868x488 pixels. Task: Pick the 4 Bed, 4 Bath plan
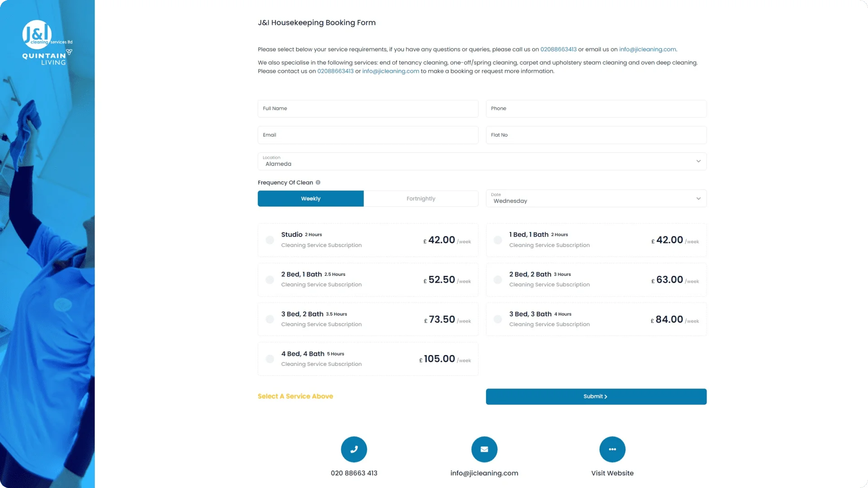point(270,359)
